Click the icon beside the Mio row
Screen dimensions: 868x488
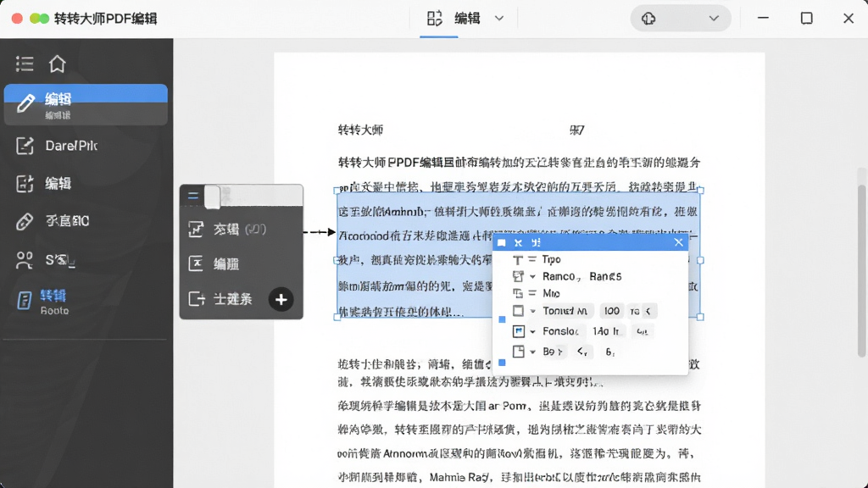pyautogui.click(x=518, y=293)
